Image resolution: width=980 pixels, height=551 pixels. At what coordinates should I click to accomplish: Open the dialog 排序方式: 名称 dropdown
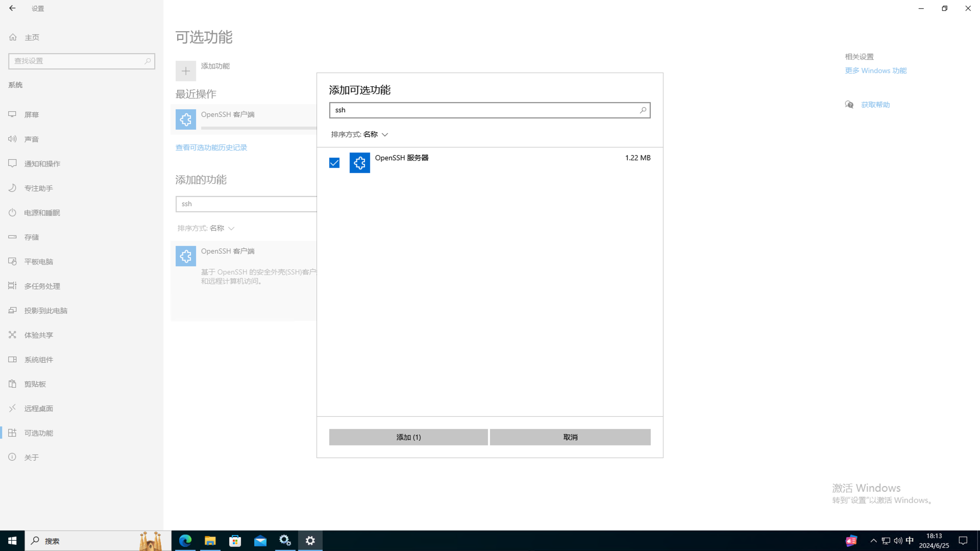click(359, 134)
